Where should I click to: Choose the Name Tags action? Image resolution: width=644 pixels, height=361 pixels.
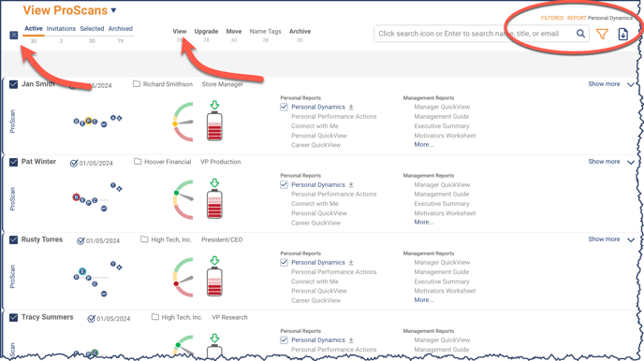pyautogui.click(x=265, y=31)
